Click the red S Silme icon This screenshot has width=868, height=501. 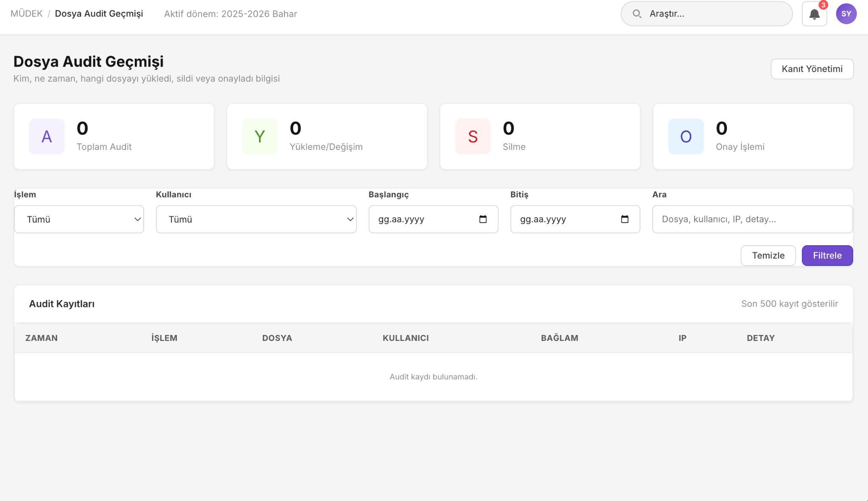click(x=473, y=136)
